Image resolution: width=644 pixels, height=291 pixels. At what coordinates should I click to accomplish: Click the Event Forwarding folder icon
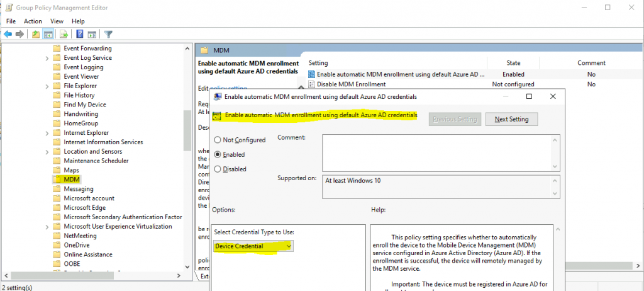coord(57,48)
